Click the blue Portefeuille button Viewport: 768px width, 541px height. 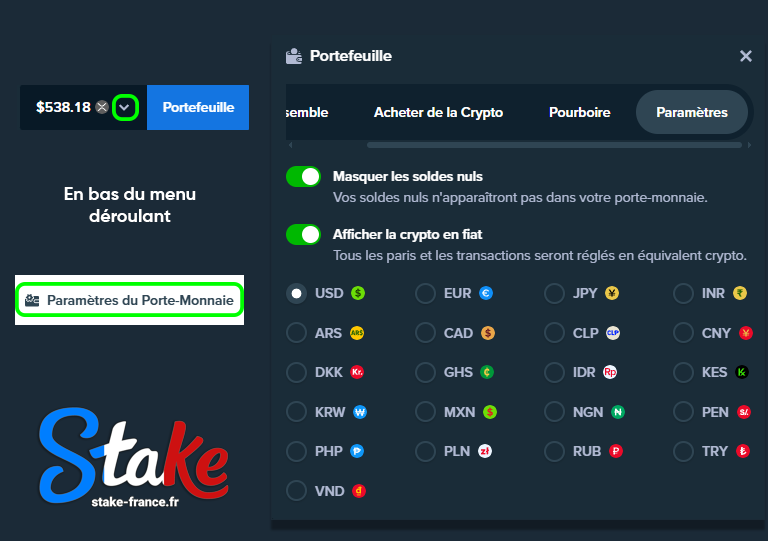pyautogui.click(x=198, y=107)
